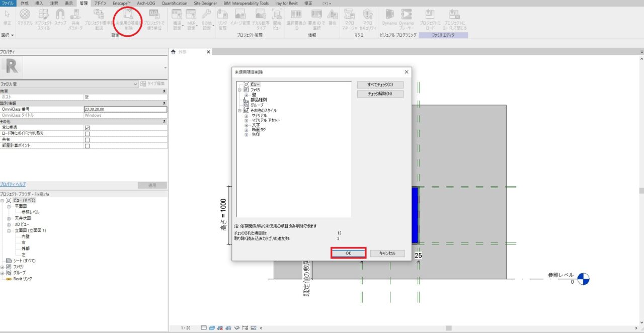Viewport: 644px width, 333px height.
Task: Toggle グループ checkbox in purge dialog tree
Action: (246, 105)
